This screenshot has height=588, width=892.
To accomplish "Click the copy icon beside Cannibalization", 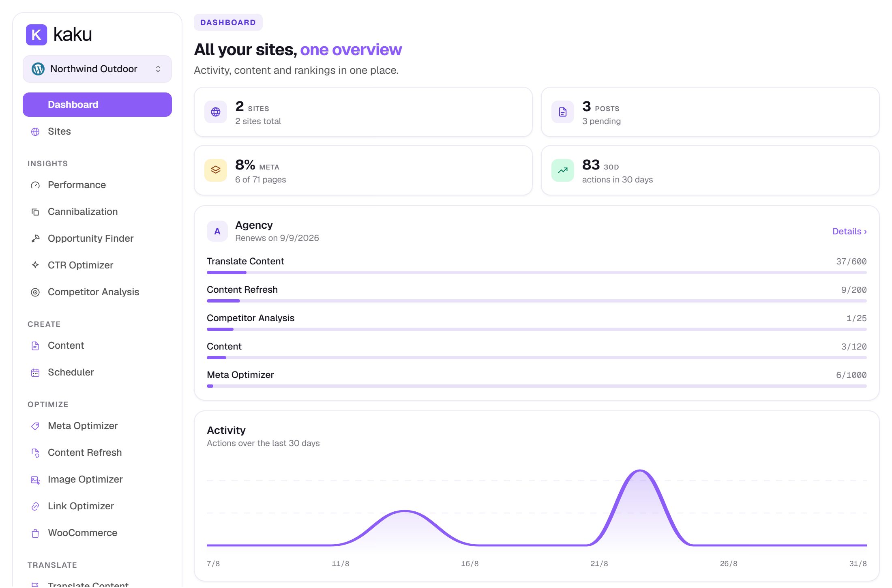I will (35, 212).
